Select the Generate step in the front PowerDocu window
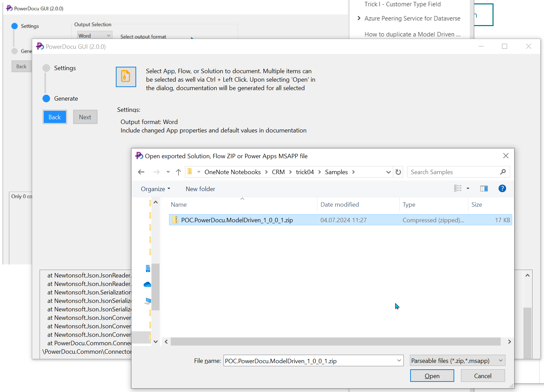Viewport: 544px width, 392px height. 60,99
